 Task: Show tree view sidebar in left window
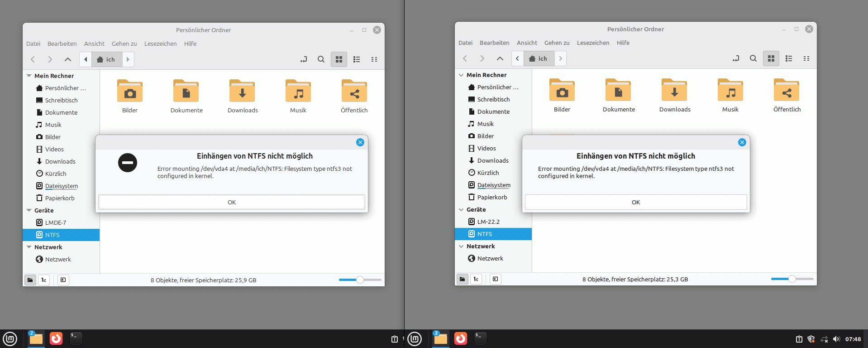click(x=44, y=280)
